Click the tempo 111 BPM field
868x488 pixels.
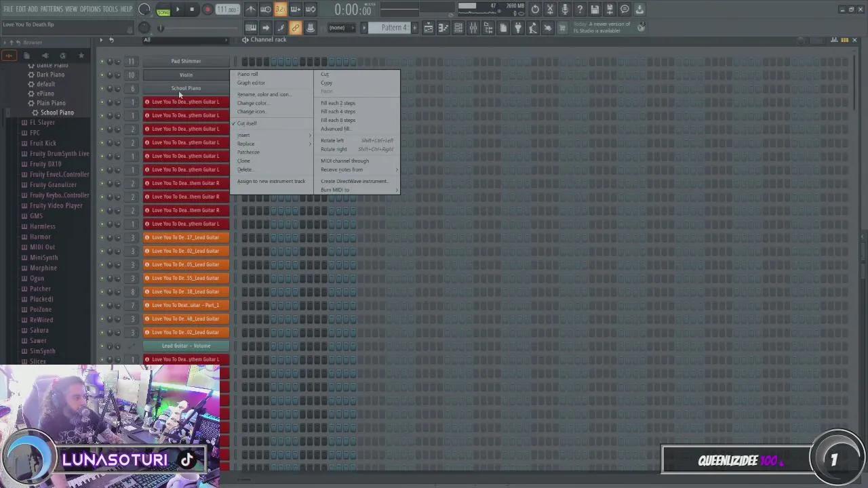tap(227, 9)
